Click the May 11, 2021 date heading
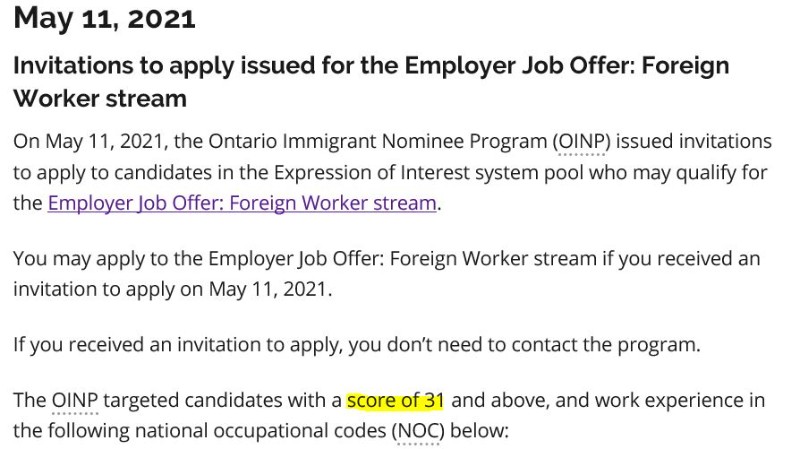This screenshot has height=449, width=800. [104, 19]
